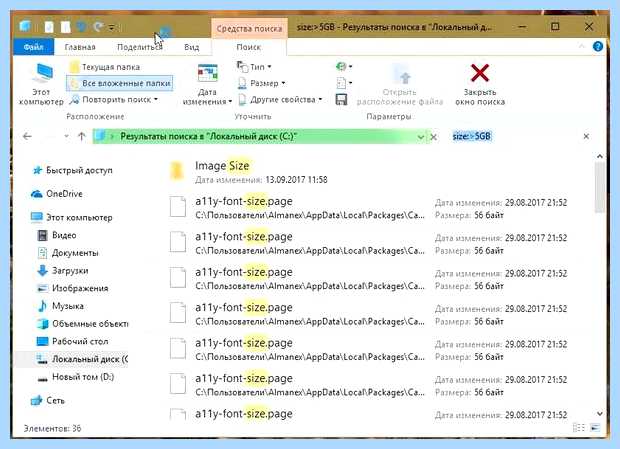Stop the search with address bar X
620x449 pixels.
click(434, 137)
